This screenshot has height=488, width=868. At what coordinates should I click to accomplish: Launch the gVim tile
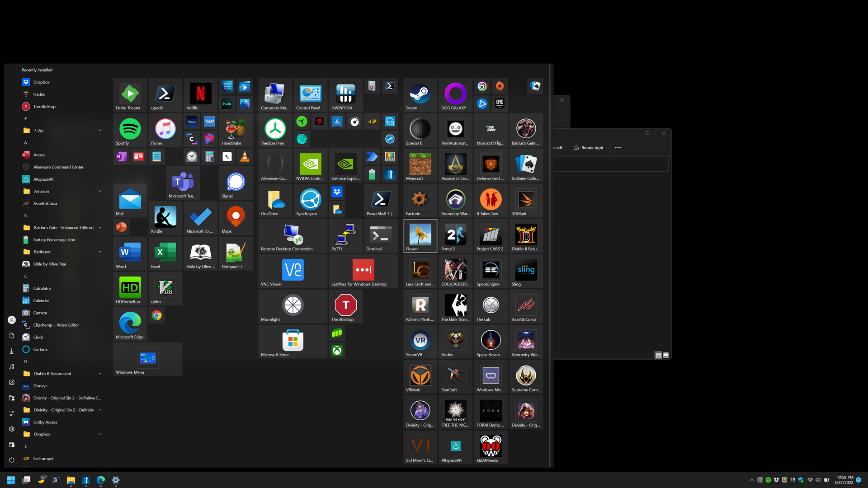click(165, 288)
